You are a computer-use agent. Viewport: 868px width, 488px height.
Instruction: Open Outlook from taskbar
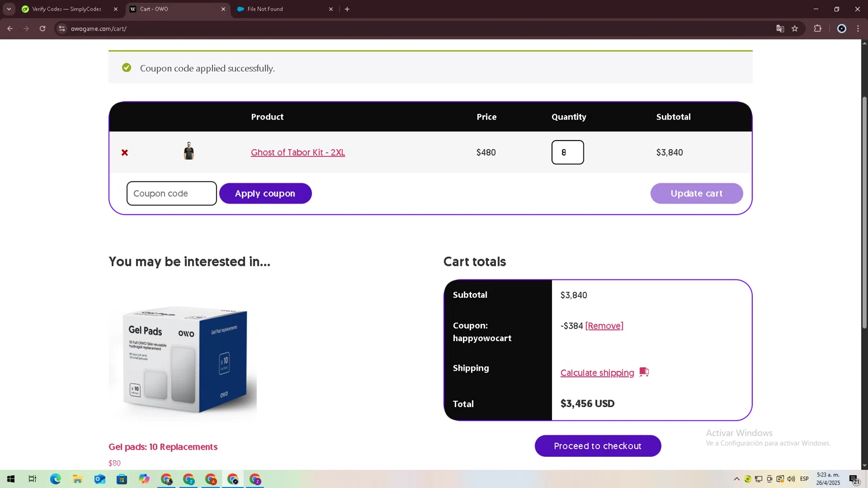click(100, 479)
